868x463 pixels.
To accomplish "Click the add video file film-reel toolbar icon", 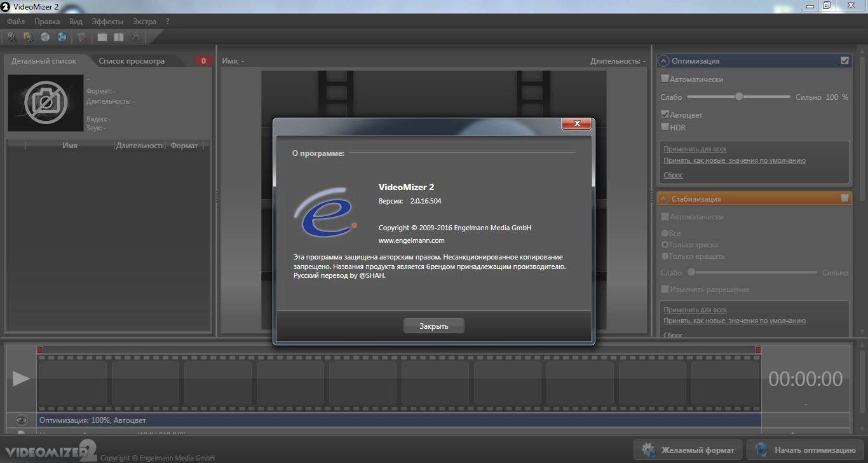I will (x=11, y=37).
